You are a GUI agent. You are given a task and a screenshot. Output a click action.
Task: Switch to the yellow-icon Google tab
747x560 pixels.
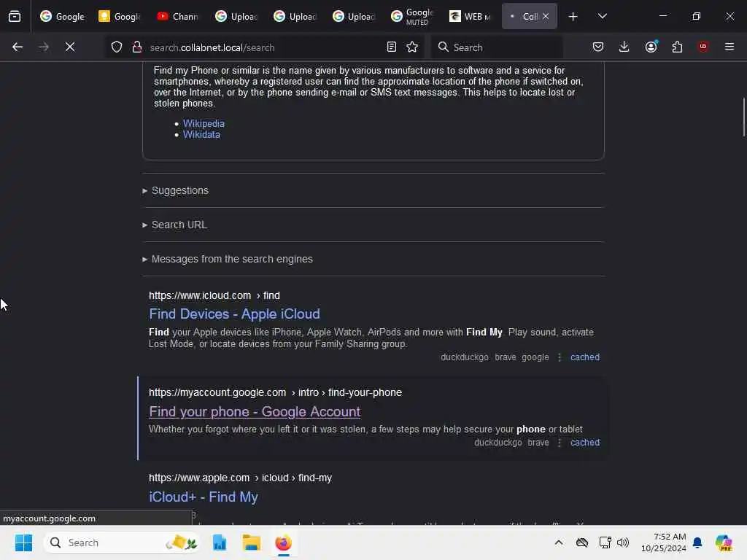pos(120,16)
